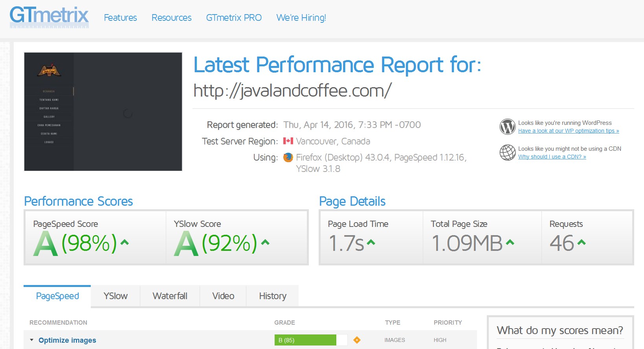Click the Page Load Time trend arrow
The width and height of the screenshot is (644, 349).
pyautogui.click(x=371, y=242)
